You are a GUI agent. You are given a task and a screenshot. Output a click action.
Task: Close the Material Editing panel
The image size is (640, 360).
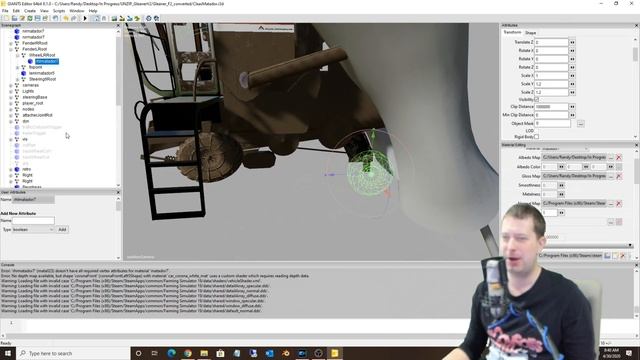click(x=636, y=145)
